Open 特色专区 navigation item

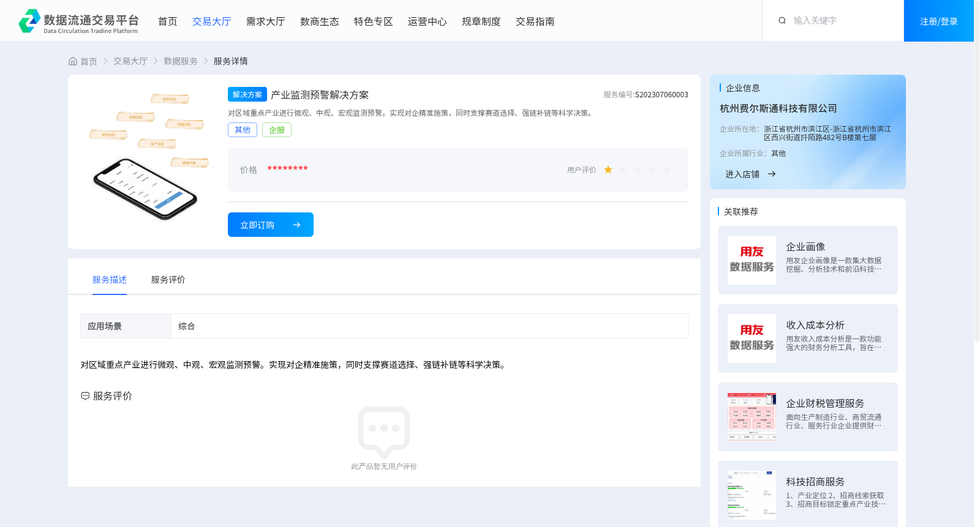374,21
